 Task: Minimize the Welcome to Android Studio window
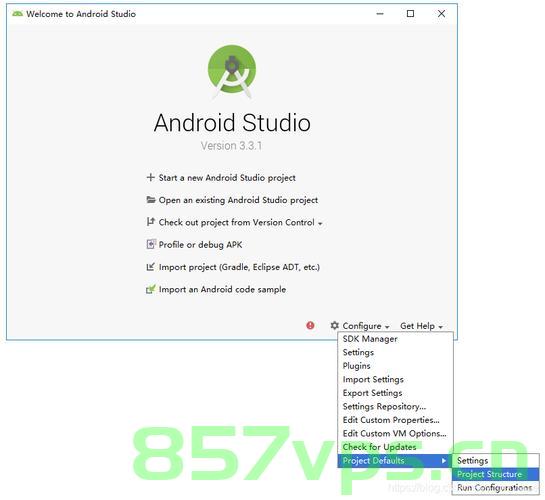pyautogui.click(x=380, y=14)
